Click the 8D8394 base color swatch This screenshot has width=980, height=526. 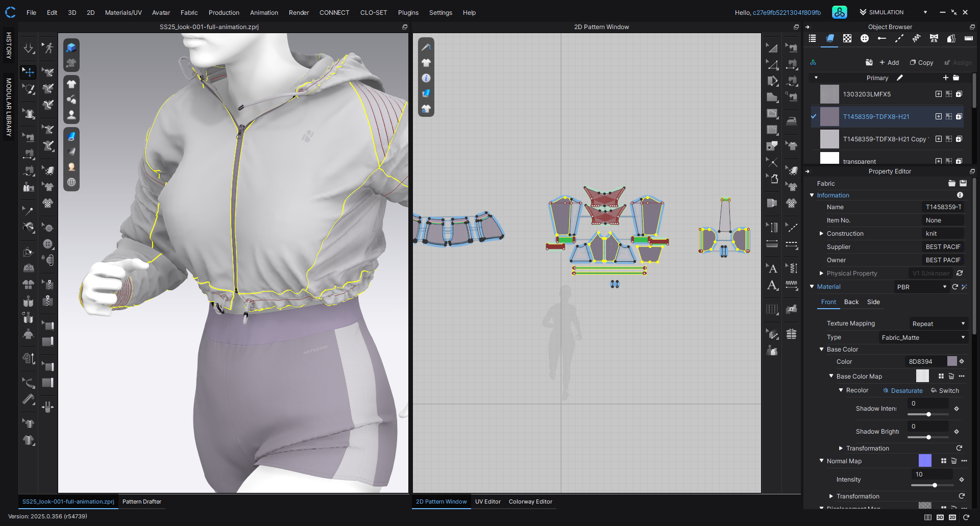[952, 361]
